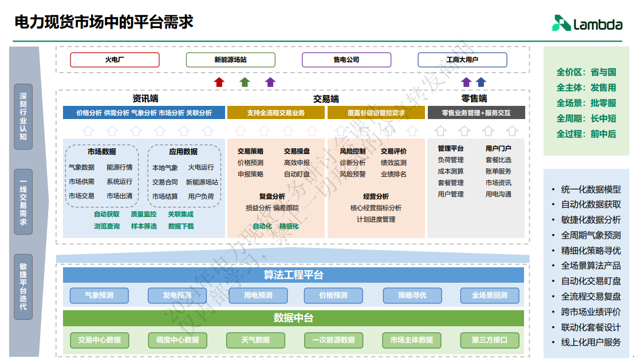Select the 火电厂 box

click(115, 60)
